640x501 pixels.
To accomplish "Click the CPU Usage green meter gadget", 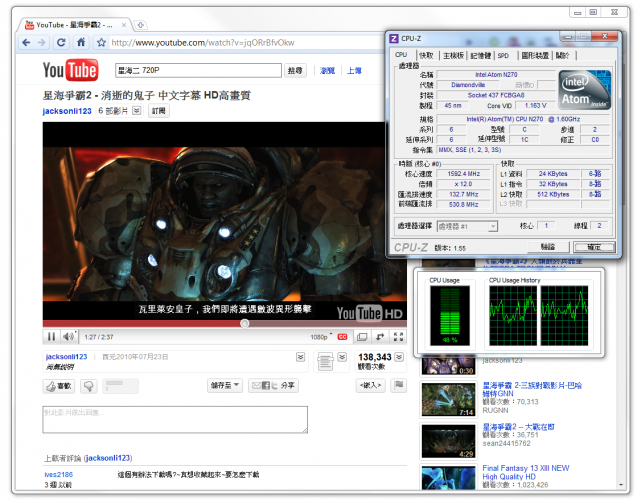I will [x=450, y=316].
